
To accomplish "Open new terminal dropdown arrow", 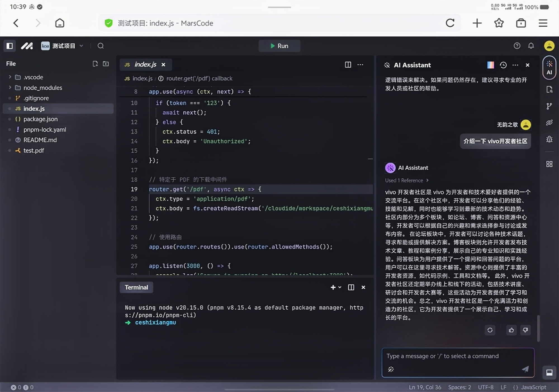I will pos(340,287).
